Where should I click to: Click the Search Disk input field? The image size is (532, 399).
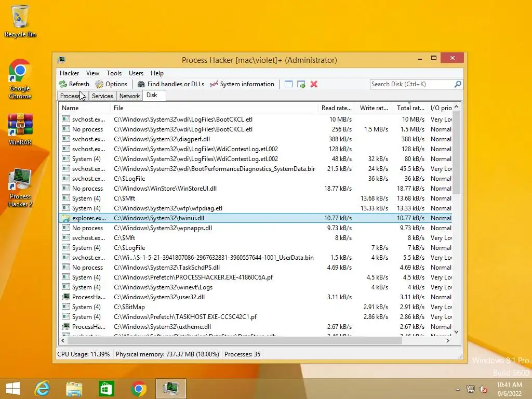(x=412, y=84)
